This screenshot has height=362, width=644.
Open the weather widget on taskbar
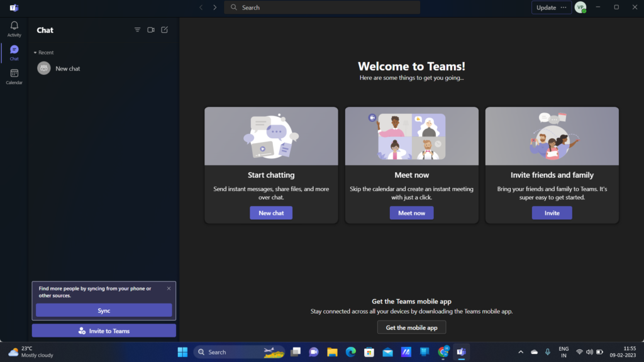pos(31,352)
